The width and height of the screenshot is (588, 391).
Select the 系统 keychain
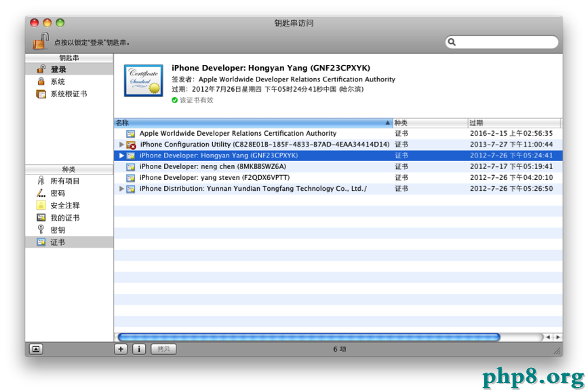pos(58,81)
